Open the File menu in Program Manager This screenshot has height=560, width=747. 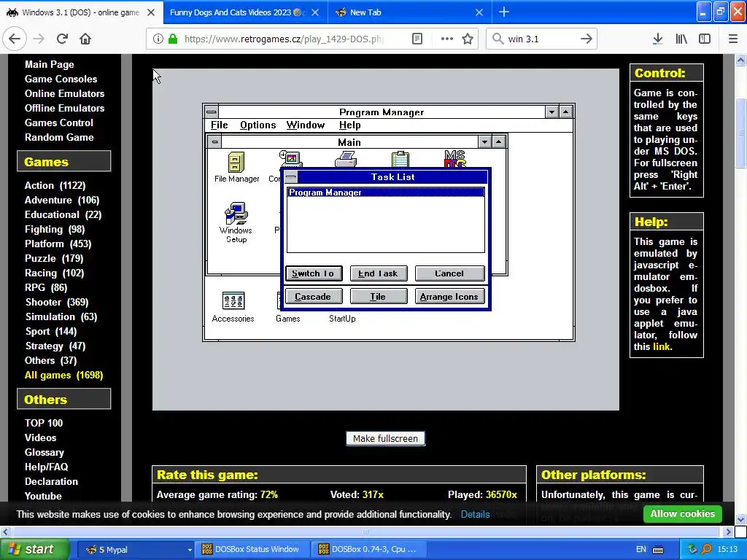pyautogui.click(x=219, y=125)
